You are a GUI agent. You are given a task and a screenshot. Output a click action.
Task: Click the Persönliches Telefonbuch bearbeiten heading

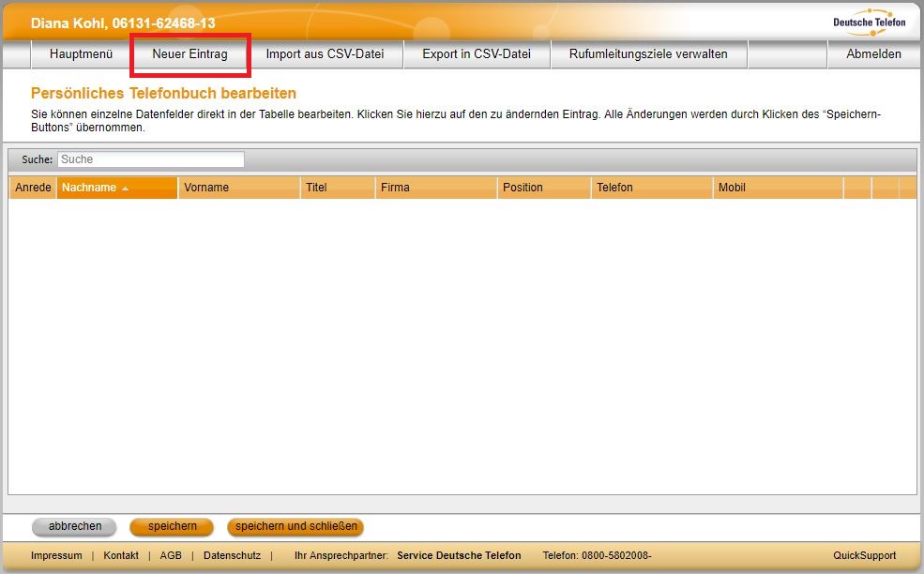point(163,93)
